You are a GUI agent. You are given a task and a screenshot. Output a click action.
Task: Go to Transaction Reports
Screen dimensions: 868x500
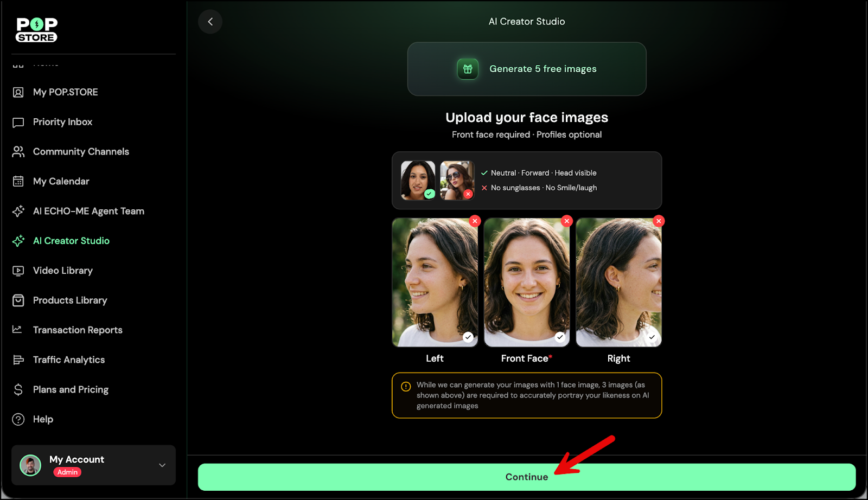(78, 330)
